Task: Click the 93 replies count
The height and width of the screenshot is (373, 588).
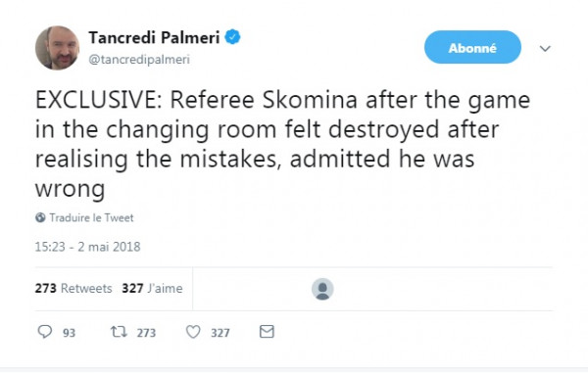Action: 69,333
